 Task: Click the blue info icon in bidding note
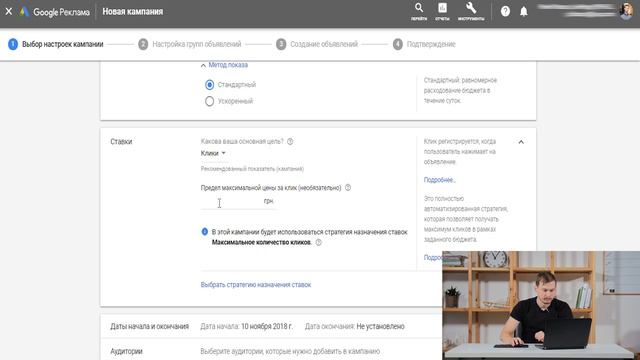[205, 232]
